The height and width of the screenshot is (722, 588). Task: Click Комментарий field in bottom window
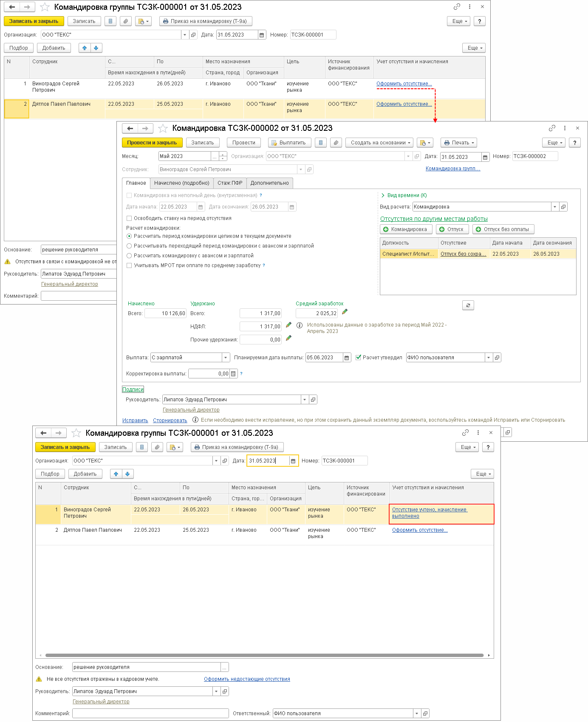(x=150, y=714)
